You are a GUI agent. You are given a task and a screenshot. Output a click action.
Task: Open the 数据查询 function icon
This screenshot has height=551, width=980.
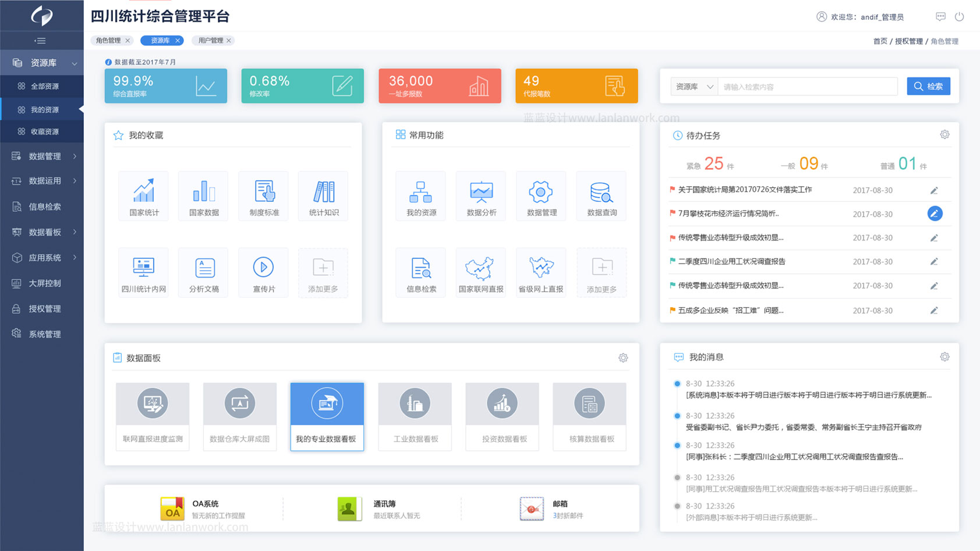(x=601, y=195)
